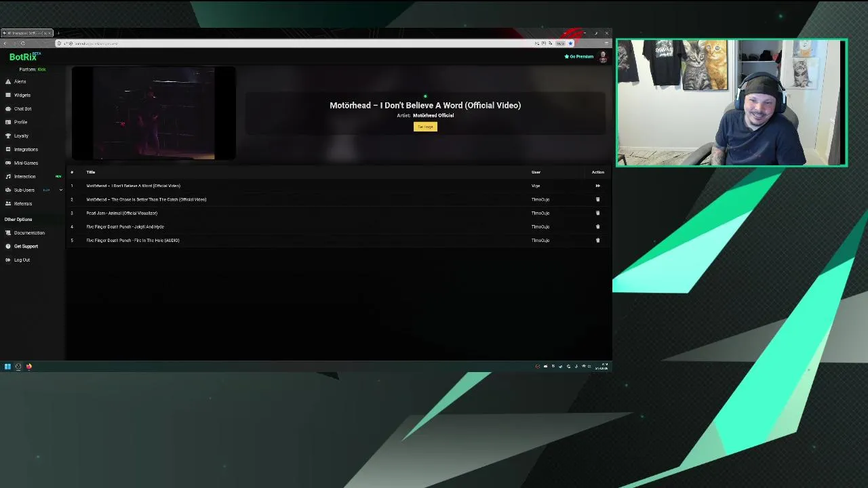Open the user avatar menu

[x=603, y=57]
